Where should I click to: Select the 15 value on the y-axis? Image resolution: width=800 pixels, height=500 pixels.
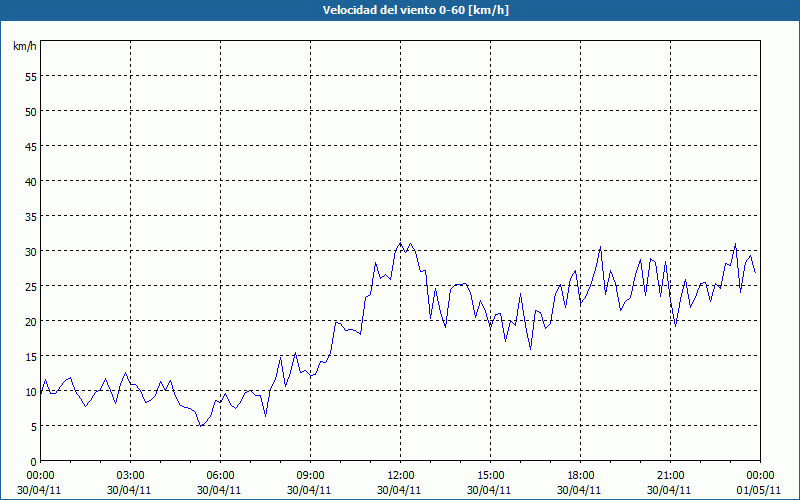(x=31, y=357)
